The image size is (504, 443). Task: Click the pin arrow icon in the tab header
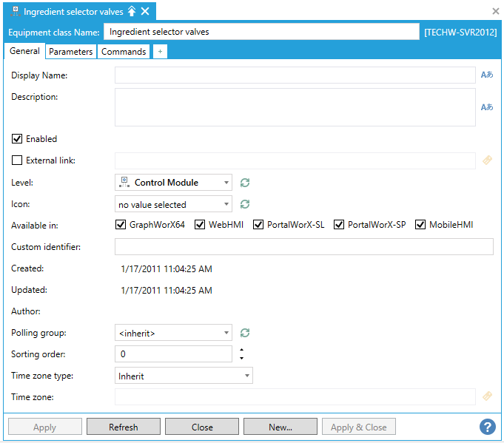point(132,11)
